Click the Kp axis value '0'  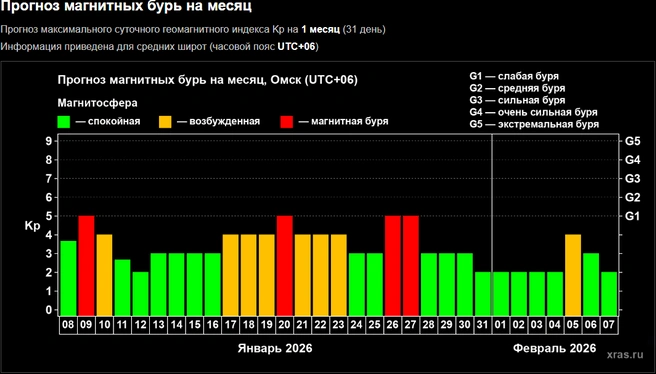[49, 310]
